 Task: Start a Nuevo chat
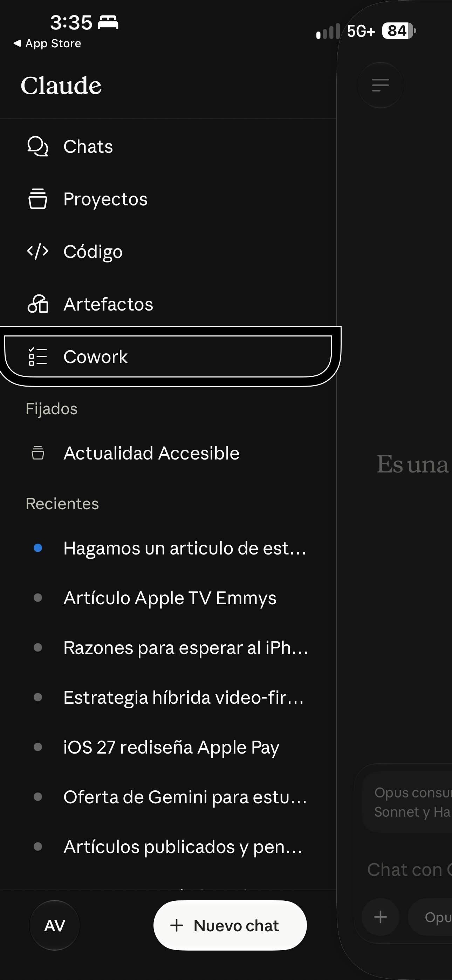point(230,925)
